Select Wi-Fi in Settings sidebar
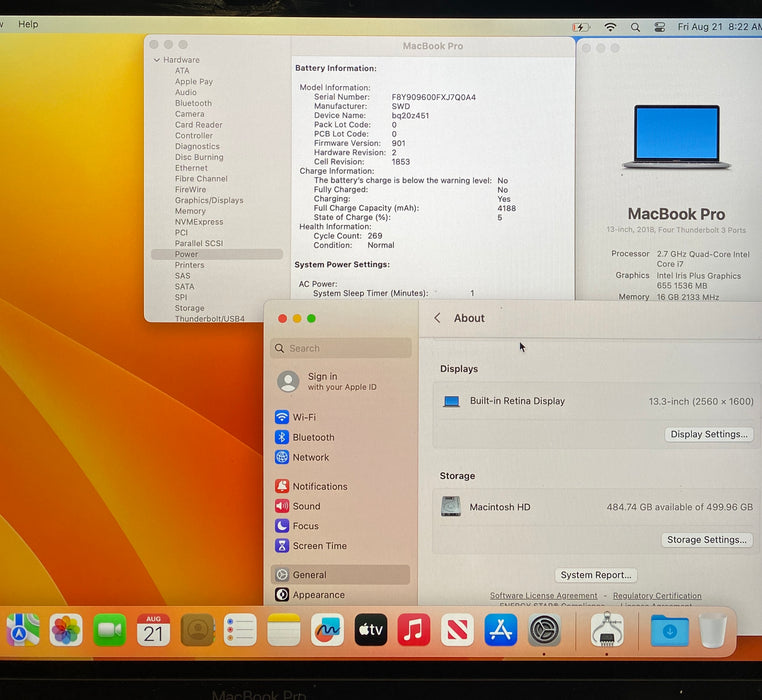 point(295,417)
